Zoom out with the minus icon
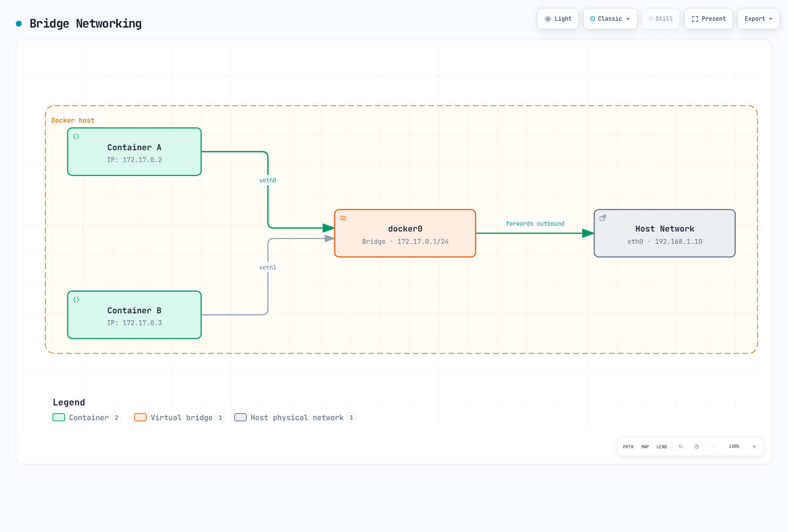The image size is (788, 532). click(714, 446)
